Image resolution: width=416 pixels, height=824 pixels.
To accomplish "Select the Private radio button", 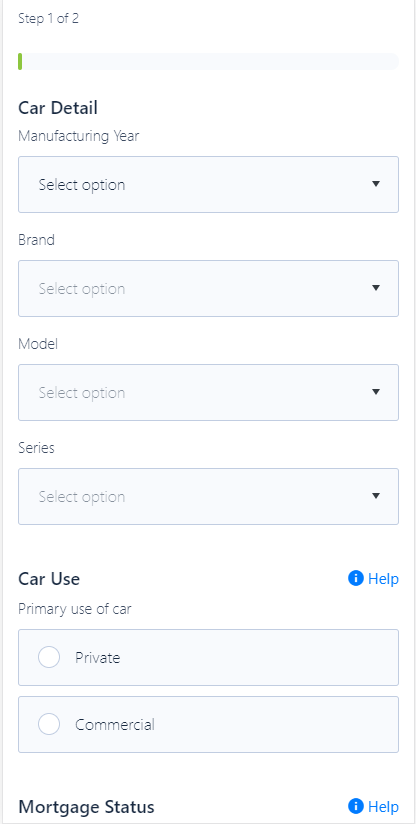I will pos(49,657).
